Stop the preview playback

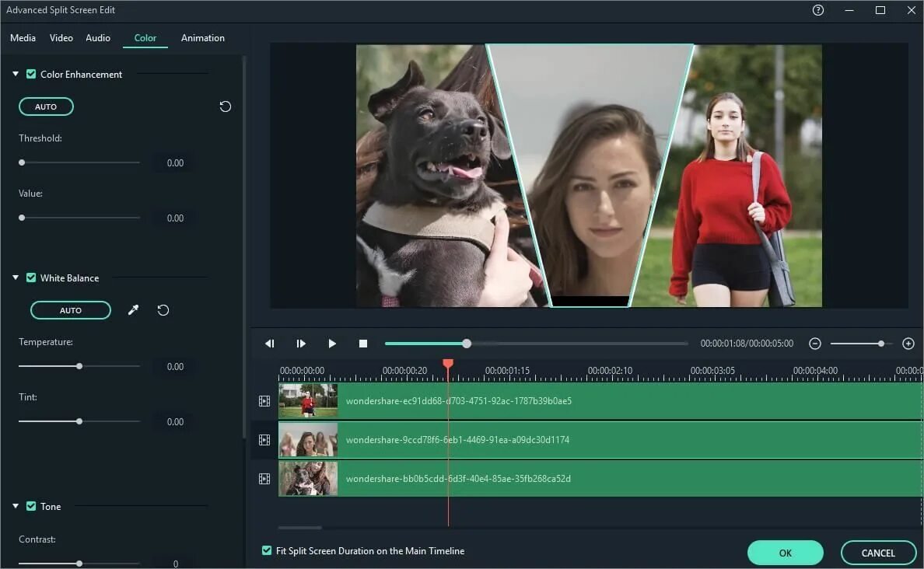click(x=363, y=344)
